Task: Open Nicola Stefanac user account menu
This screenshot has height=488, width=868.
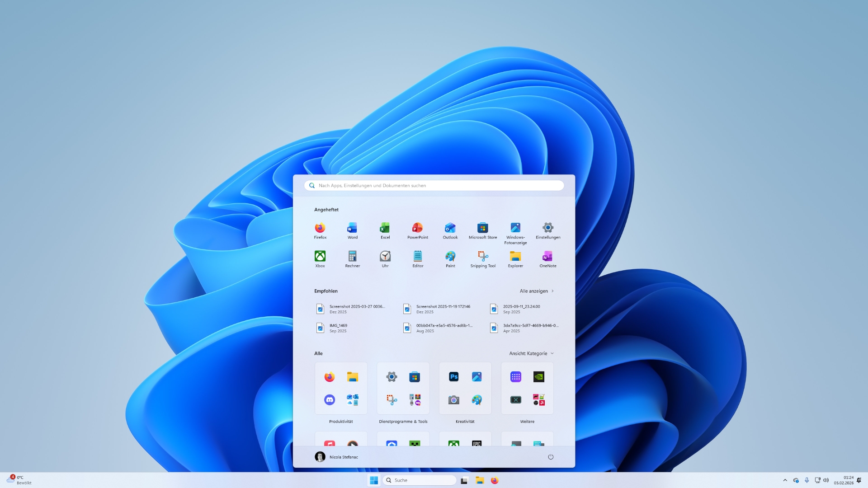Action: 337,457
